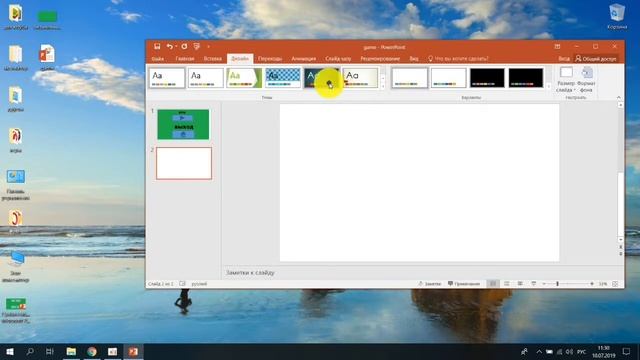The height and width of the screenshot is (360, 640).
Task: Open quick access toolbar customization arrow
Action: coord(209,47)
